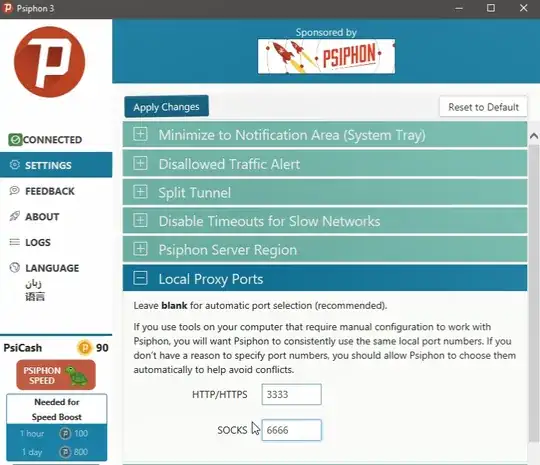Expand Minimize to Notification Area section

(325, 135)
